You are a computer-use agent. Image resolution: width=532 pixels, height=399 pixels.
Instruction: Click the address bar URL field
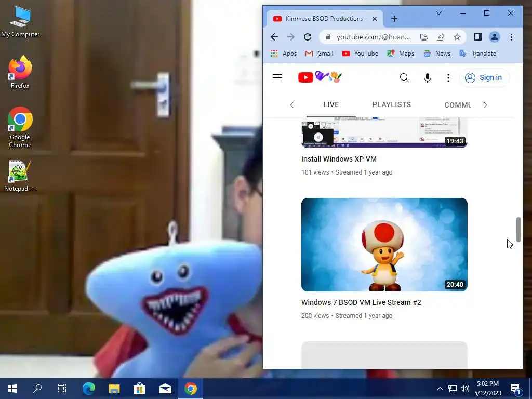[373, 37]
